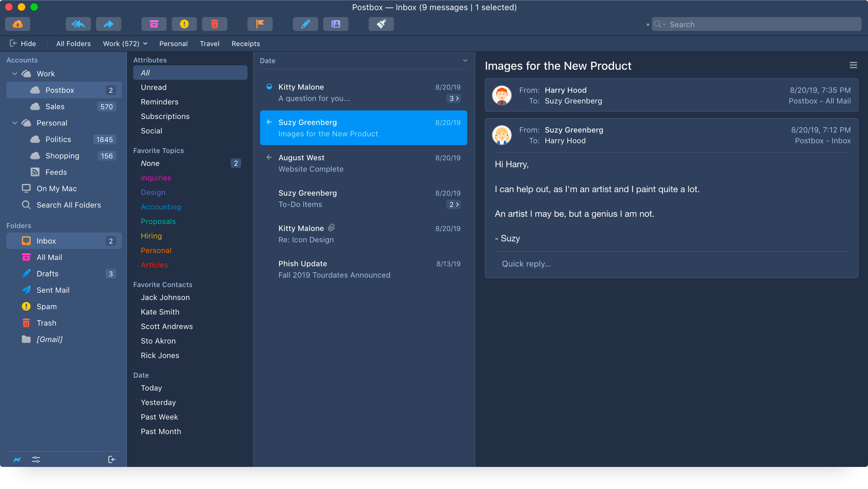Collapse the Work account tree
The width and height of the screenshot is (868, 489).
[15, 74]
